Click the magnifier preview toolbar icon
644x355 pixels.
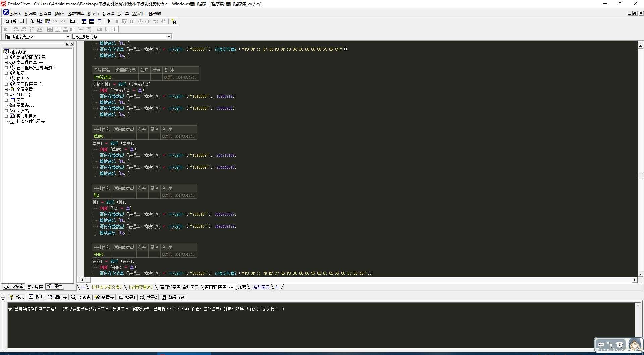(73, 21)
